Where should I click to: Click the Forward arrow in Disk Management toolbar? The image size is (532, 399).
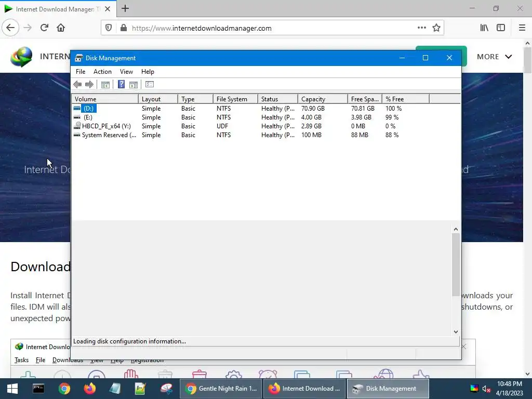pos(89,85)
